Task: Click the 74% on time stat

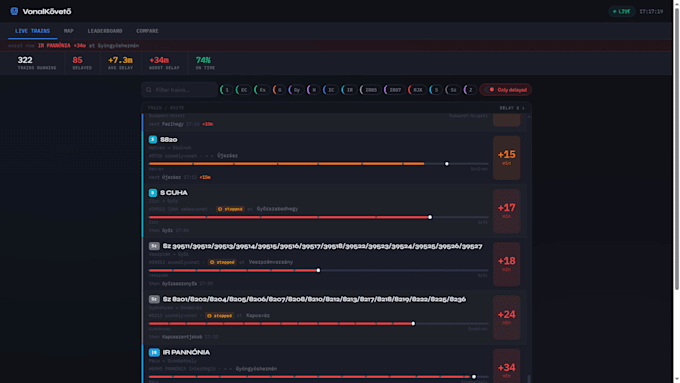Action: 205,63
